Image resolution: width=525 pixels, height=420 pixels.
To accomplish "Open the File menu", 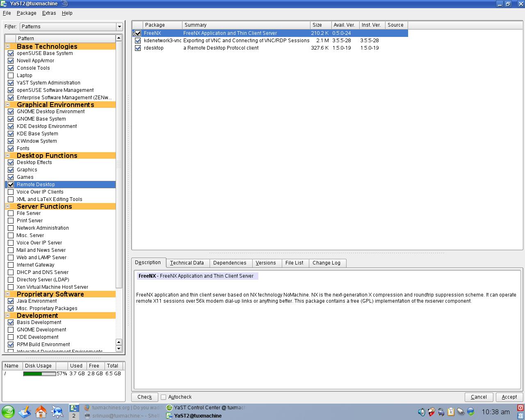I will 7,13.
